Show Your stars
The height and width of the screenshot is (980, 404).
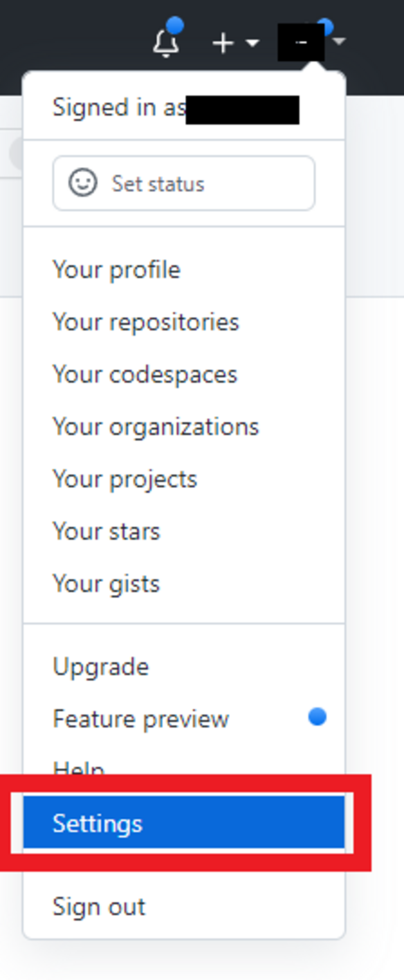pos(106,532)
